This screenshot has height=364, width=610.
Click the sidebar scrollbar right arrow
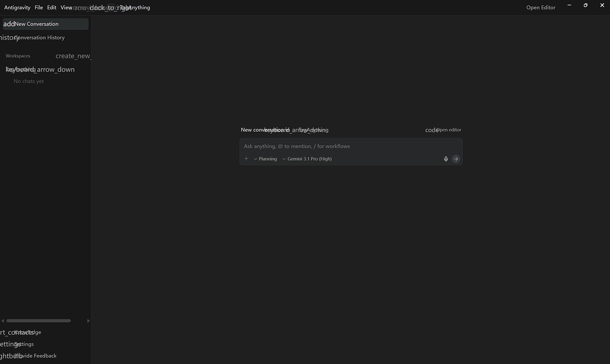pyautogui.click(x=88, y=321)
